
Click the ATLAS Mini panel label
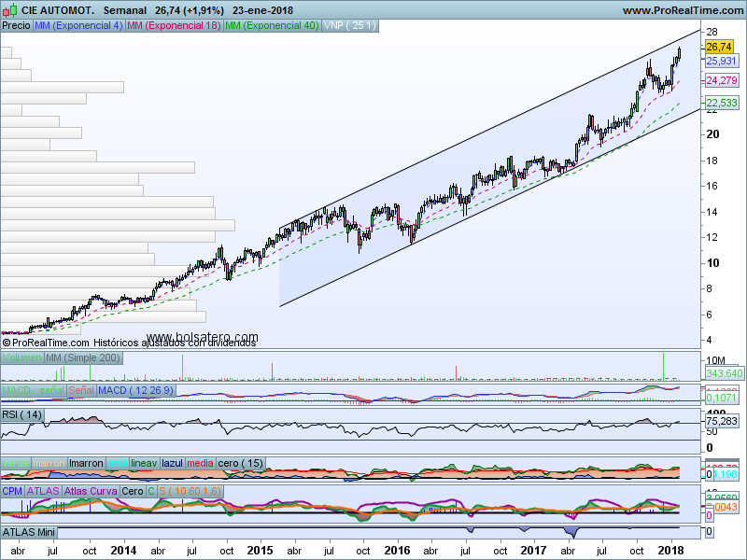31,531
